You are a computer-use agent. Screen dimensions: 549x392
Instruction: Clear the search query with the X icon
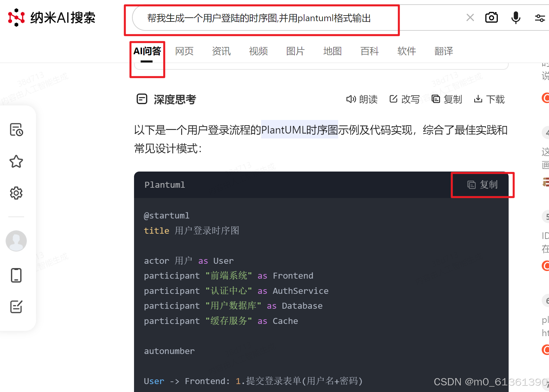(x=470, y=18)
